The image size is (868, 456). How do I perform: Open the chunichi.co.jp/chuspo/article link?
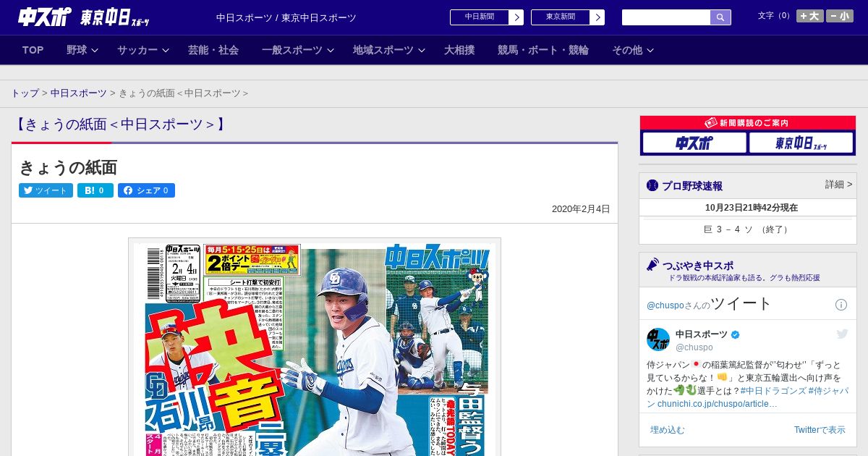718,404
